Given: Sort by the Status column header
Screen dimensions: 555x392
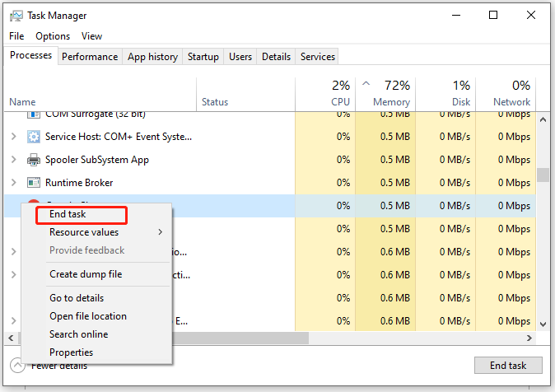Looking at the screenshot, I should pos(245,95).
